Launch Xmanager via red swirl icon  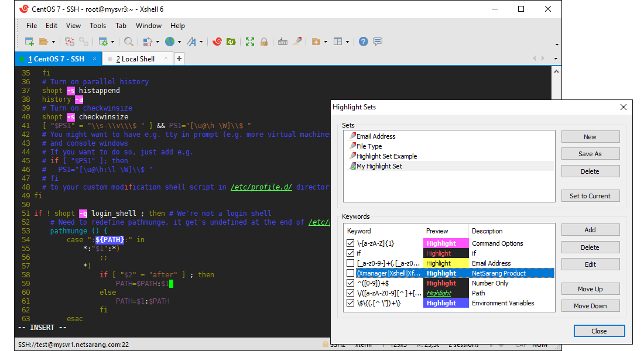pyautogui.click(x=217, y=42)
